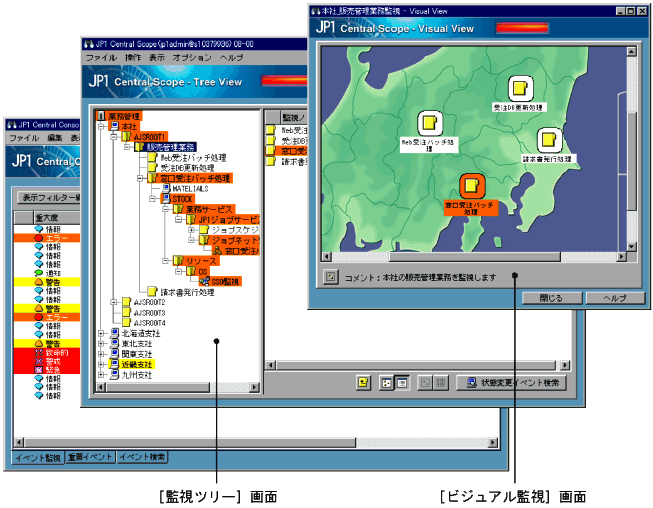Click the 致命的 event icon
The height and width of the screenshot is (508, 653).
[x=39, y=353]
